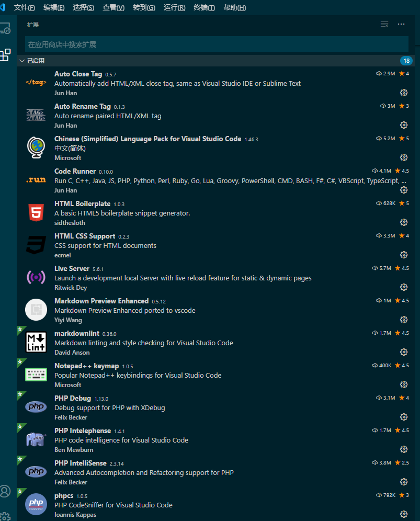This screenshot has width=420, height=521.
Task: Click author name Ben Mewburn
Action: click(x=74, y=450)
